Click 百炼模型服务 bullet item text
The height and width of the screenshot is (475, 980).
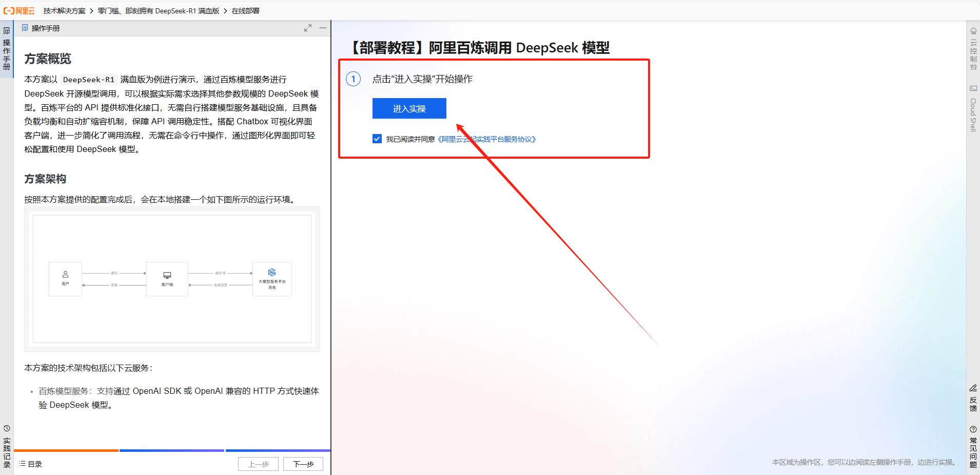tap(64, 391)
